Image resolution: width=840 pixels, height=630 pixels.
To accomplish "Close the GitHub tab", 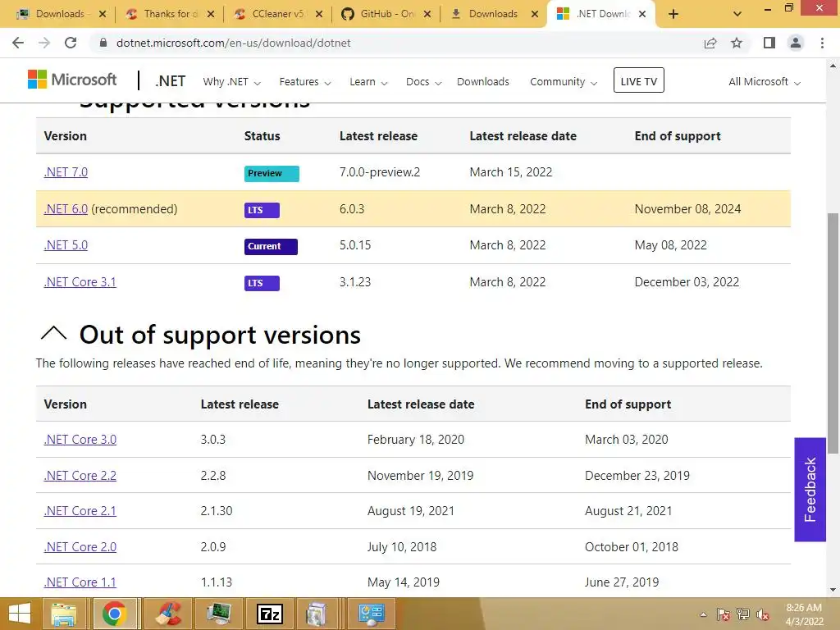I will pos(427,14).
